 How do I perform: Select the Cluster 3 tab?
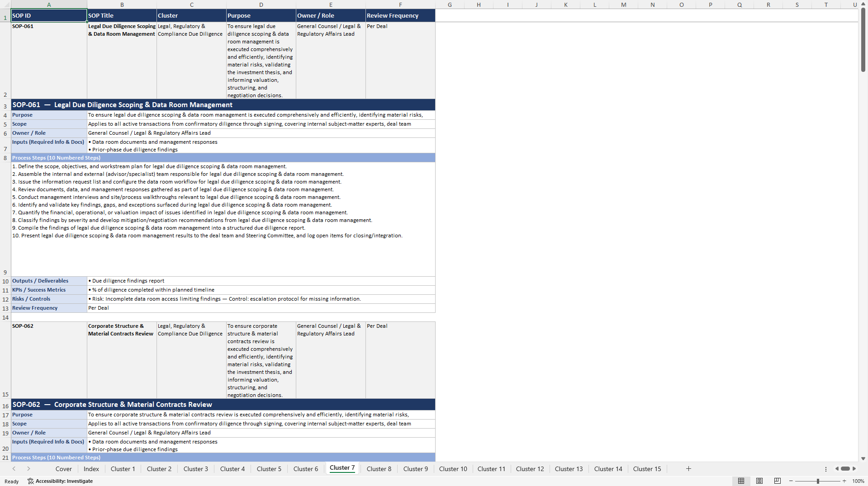[196, 469]
